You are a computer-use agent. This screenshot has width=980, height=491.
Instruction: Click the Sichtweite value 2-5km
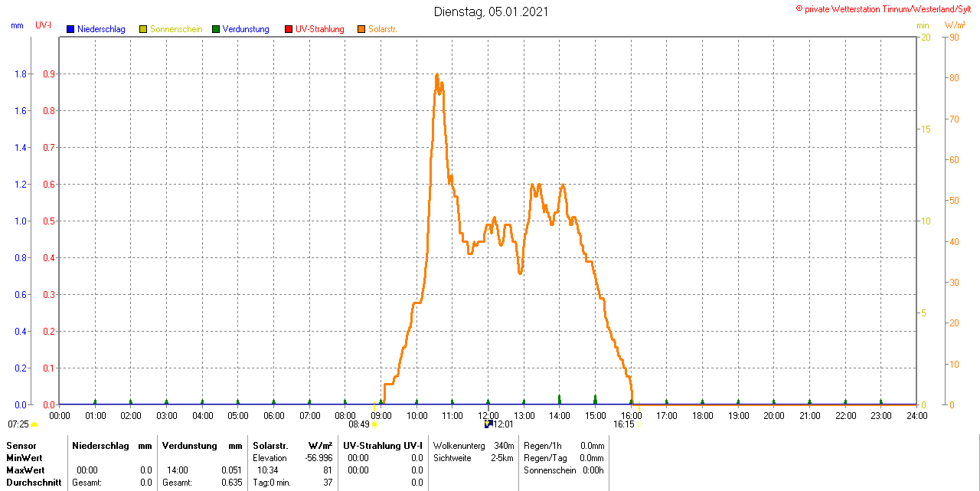(x=502, y=457)
